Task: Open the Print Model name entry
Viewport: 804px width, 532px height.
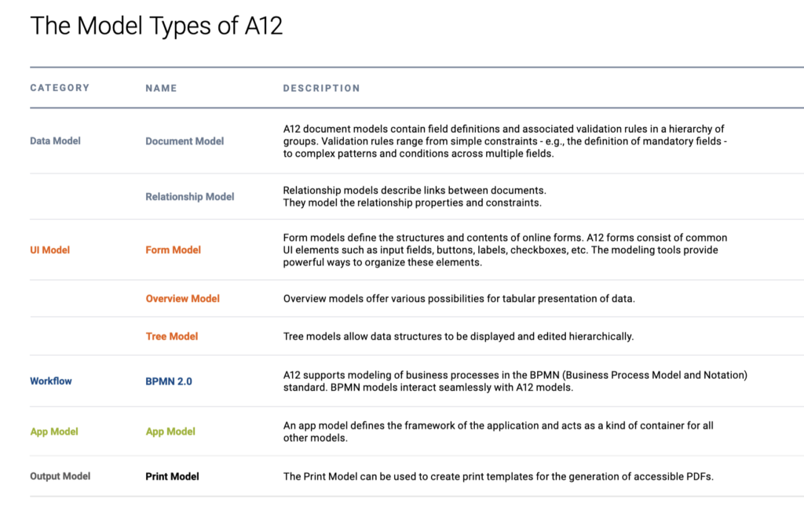Action: click(172, 476)
